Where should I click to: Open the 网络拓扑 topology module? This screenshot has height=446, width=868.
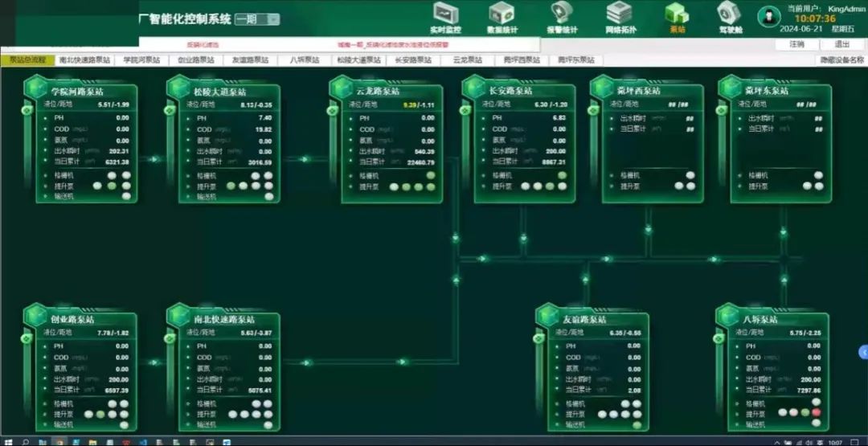[620, 18]
